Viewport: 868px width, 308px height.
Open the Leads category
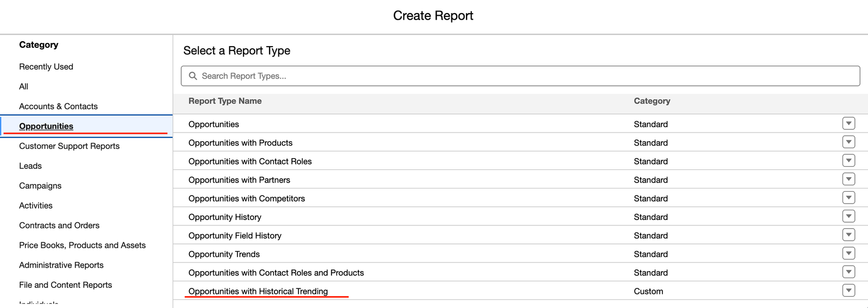coord(30,166)
